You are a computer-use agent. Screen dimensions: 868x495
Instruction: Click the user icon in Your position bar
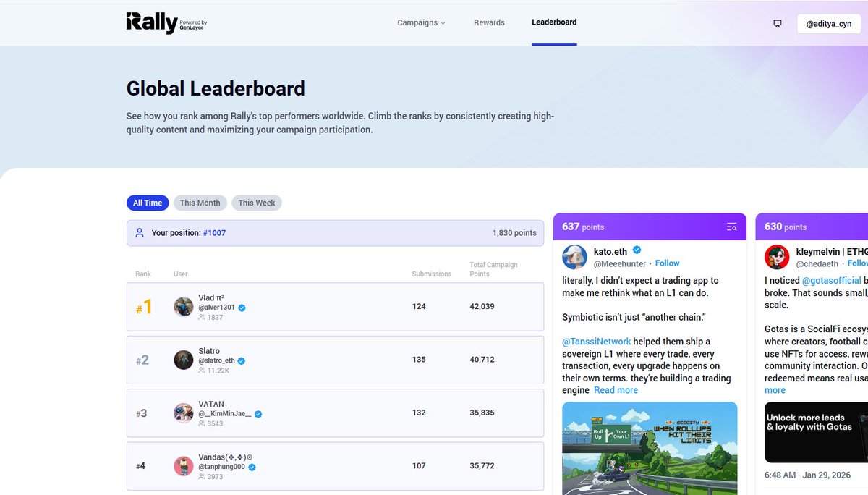coord(140,233)
